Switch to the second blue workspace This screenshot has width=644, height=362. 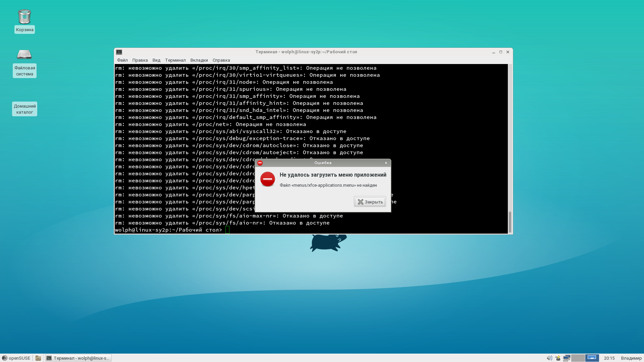pyautogui.click(x=592, y=358)
